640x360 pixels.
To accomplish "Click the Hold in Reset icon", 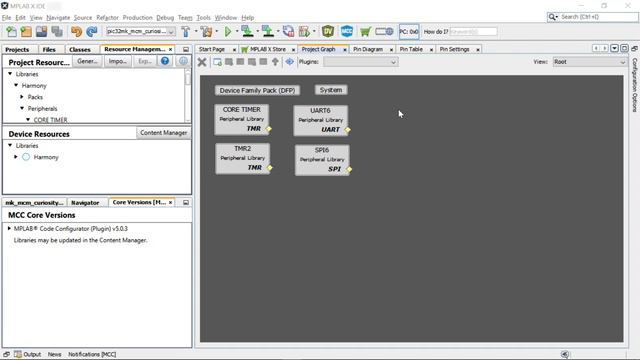I will coord(288,31).
